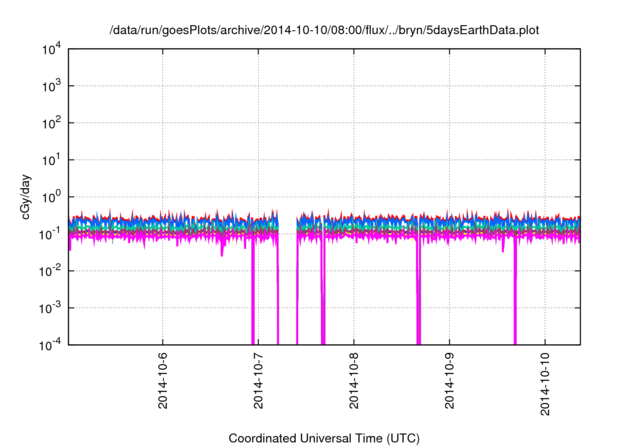640x448 pixels.
Task: Click the 10^-2 y-axis tick label
Action: (51, 272)
